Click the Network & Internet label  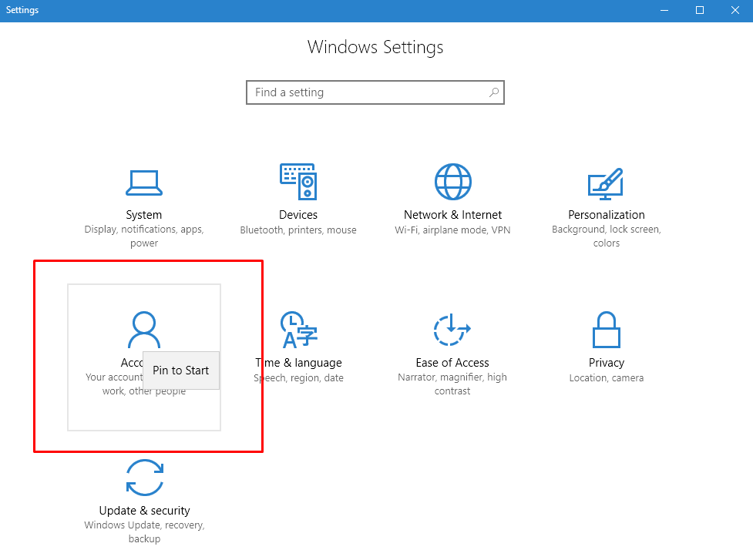pos(453,214)
